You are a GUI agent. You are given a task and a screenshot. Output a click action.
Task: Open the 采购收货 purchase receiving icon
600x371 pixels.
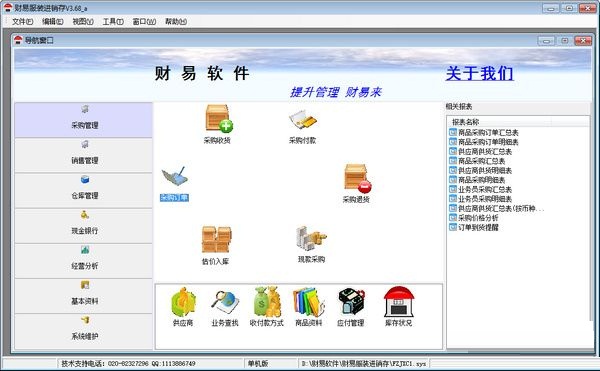(217, 124)
